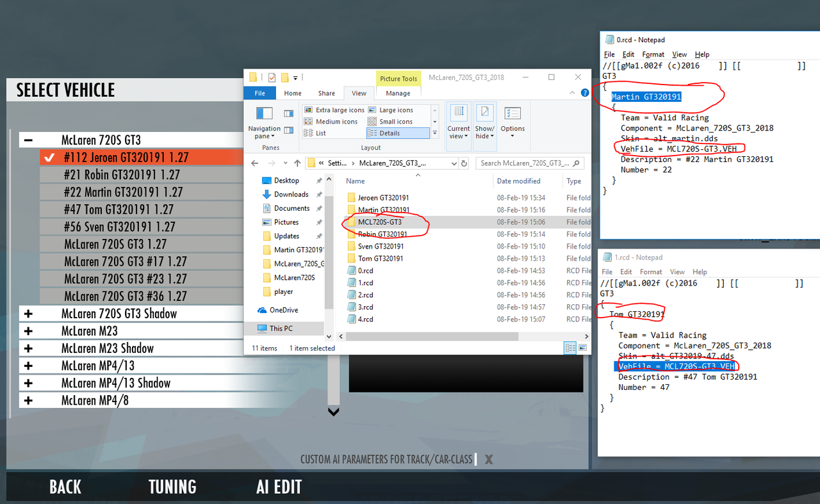820x504 pixels.
Task: Open recent locations dropdown arrow
Action: point(285,163)
